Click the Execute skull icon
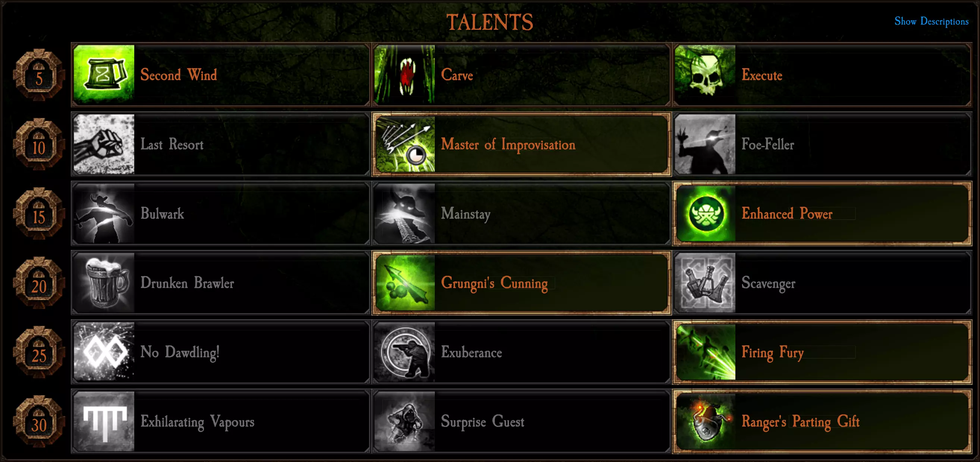 click(x=705, y=75)
